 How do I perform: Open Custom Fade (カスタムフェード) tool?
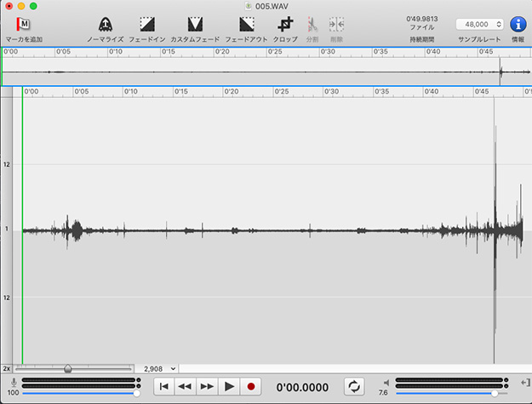click(x=195, y=25)
